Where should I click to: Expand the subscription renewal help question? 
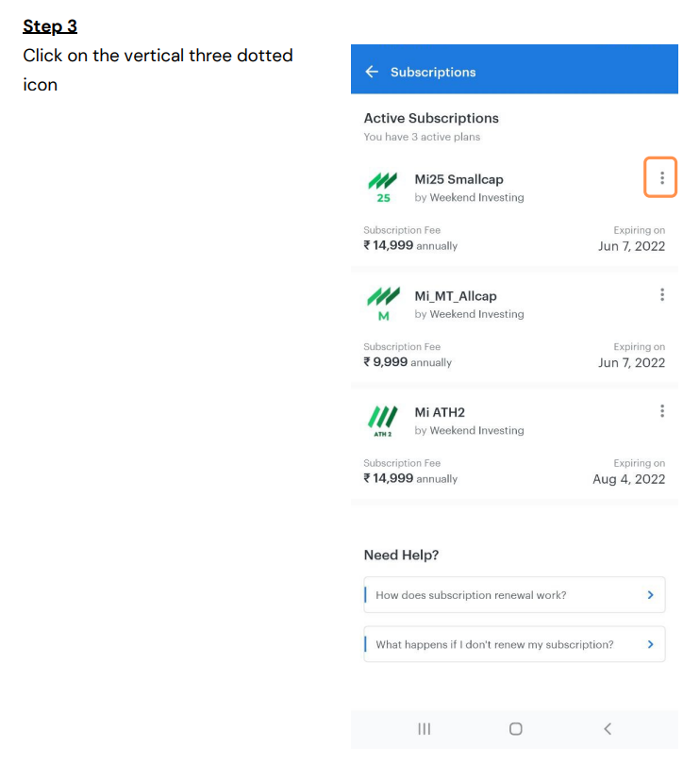(x=514, y=595)
